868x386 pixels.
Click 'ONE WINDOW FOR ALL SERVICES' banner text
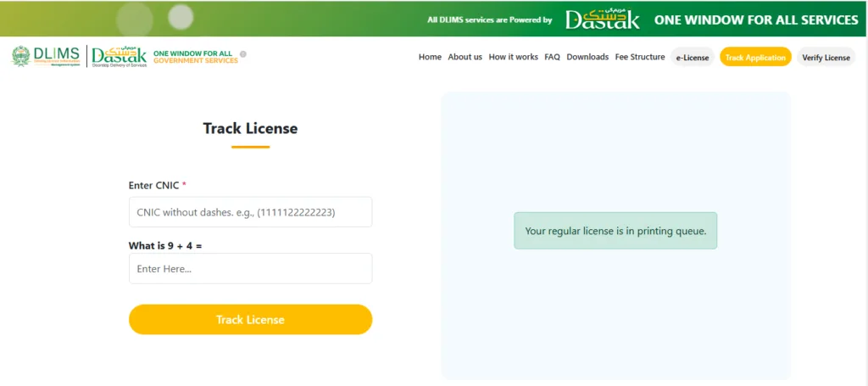tap(756, 20)
